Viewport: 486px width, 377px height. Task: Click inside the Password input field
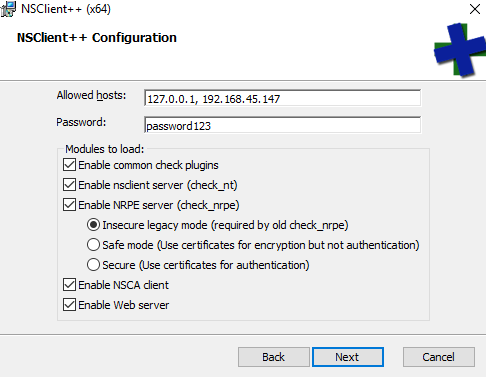pyautogui.click(x=282, y=125)
